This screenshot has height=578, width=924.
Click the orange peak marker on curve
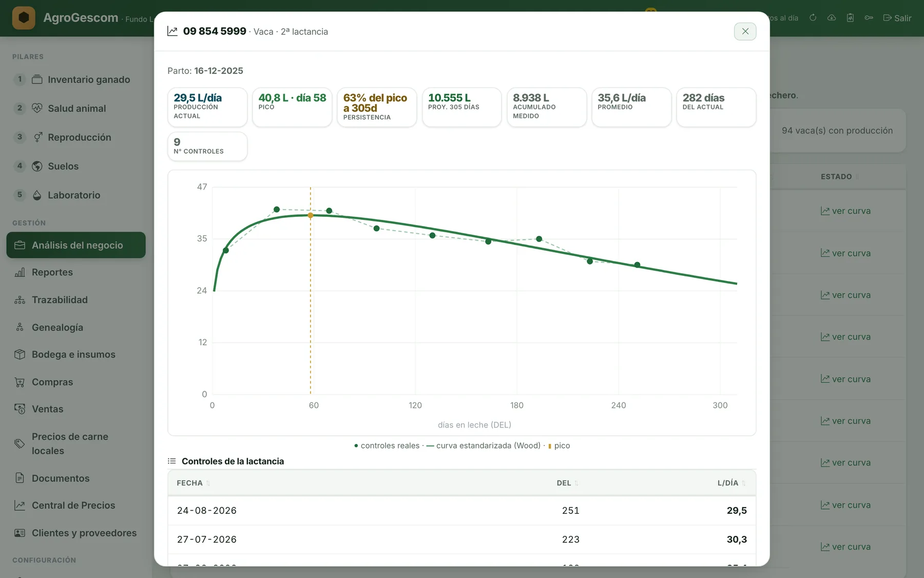tap(311, 215)
